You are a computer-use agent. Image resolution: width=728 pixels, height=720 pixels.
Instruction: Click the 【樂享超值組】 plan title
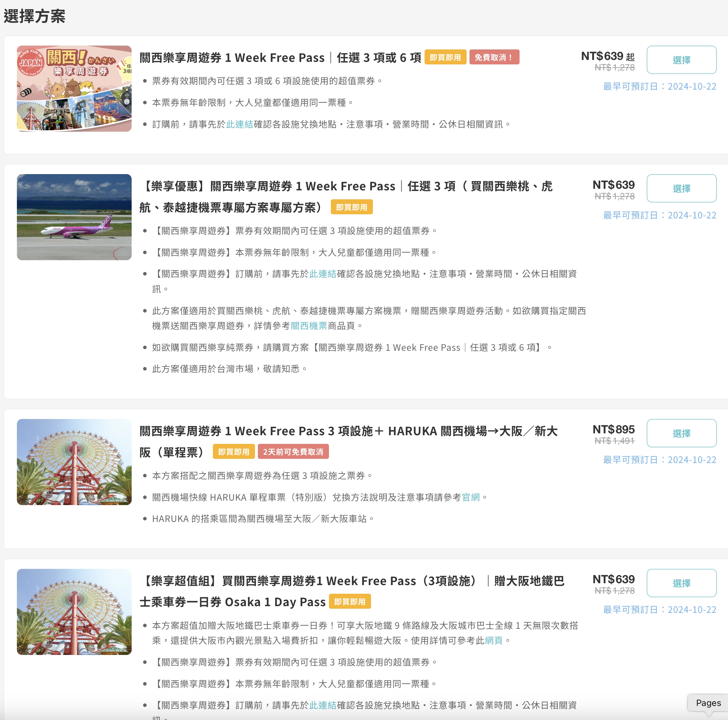pyautogui.click(x=352, y=591)
